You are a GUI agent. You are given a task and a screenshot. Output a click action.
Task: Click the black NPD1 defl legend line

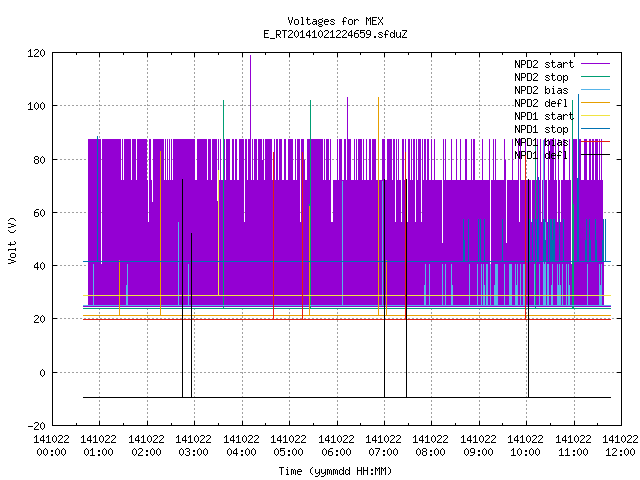point(596,155)
